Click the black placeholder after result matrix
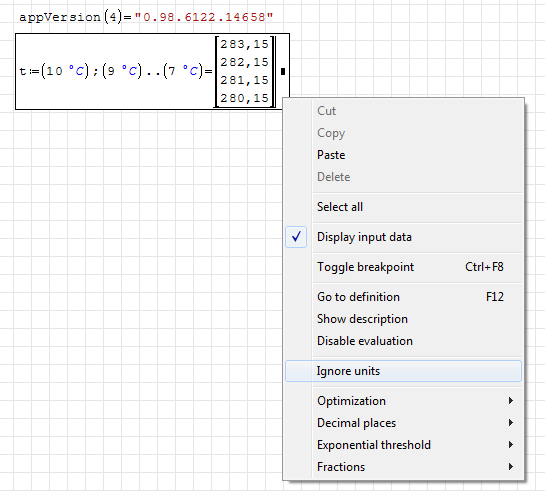Screen dimensions: 545x491 coord(283,71)
